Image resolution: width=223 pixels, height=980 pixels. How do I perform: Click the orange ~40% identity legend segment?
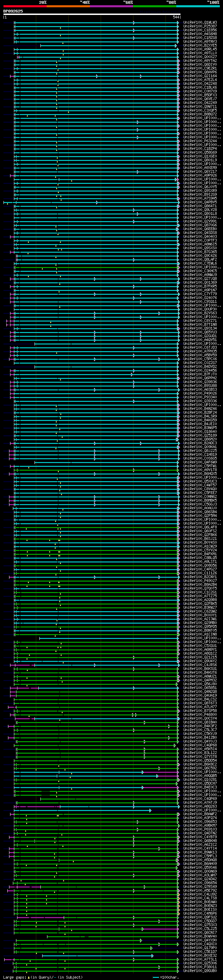pos(68,6)
